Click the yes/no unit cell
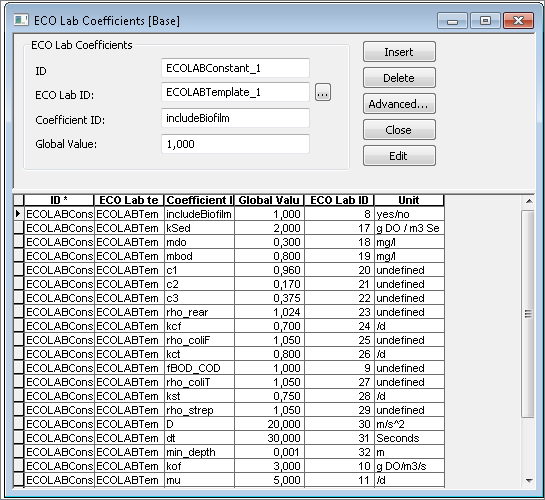Image resolution: width=545 pixels, height=500 pixels. 409,214
